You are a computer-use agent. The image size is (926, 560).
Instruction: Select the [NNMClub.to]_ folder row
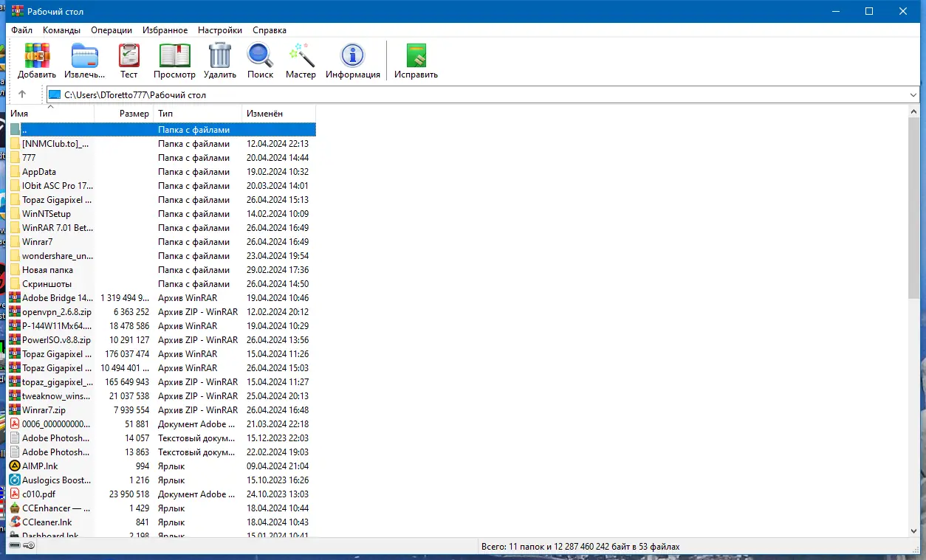pyautogui.click(x=162, y=144)
